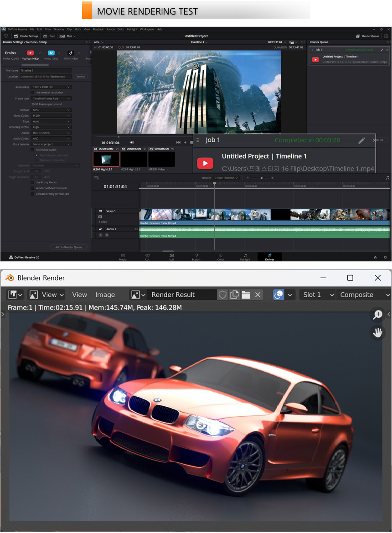392x533 pixels.
Task: Edit Job 1 using the large pencil icon
Action: [361, 140]
